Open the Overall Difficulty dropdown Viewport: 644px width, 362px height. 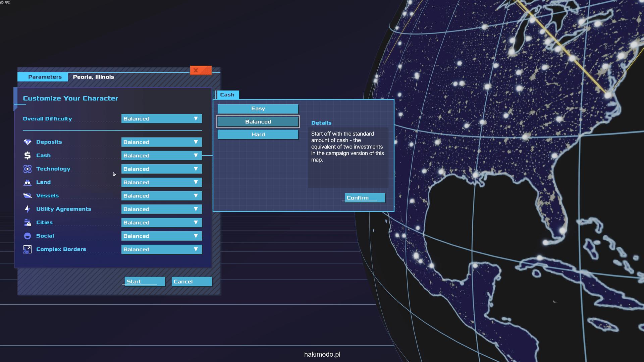[161, 119]
